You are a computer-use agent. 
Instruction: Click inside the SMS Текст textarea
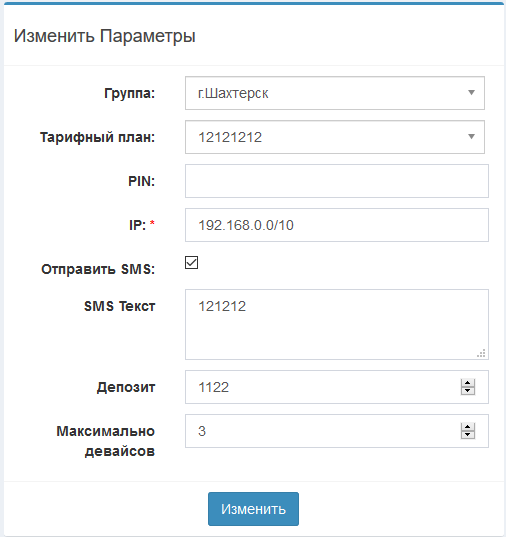pos(337,324)
